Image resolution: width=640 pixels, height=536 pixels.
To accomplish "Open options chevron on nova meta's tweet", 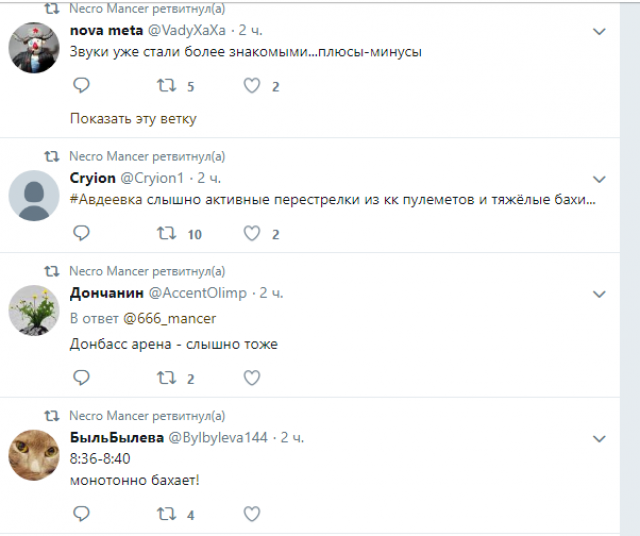I will pos(599,32).
